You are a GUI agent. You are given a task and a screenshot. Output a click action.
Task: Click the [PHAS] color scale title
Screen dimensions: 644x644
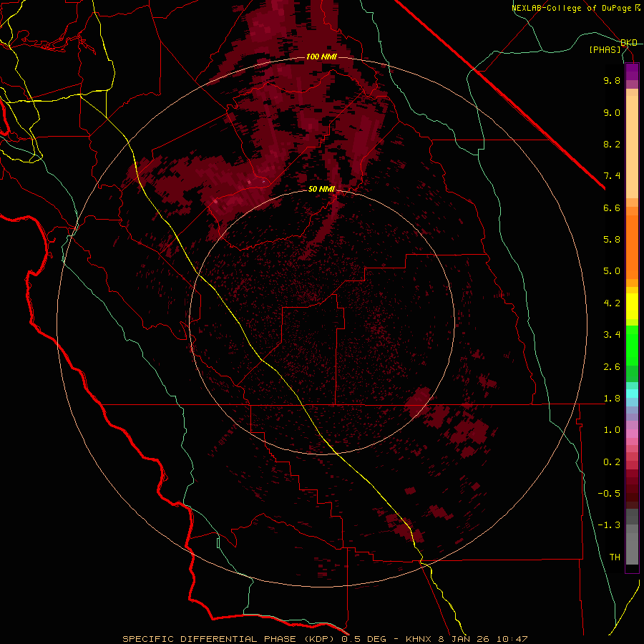tap(605, 49)
